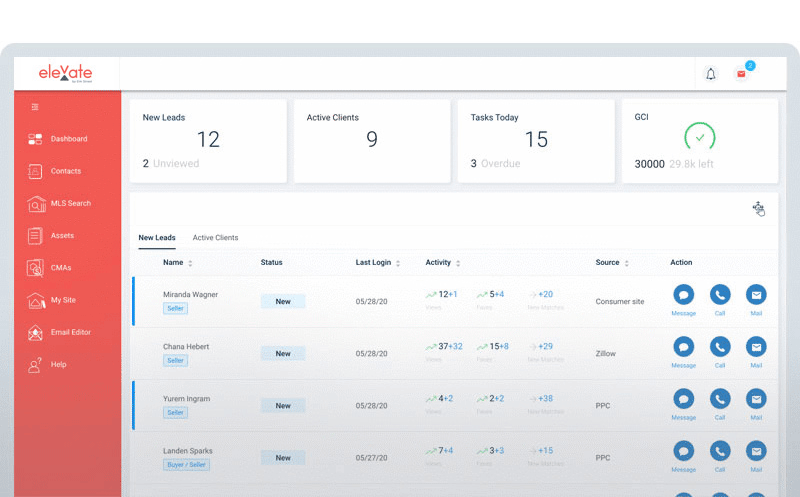
Task: Mail Miranda Wagner
Action: pos(756,294)
